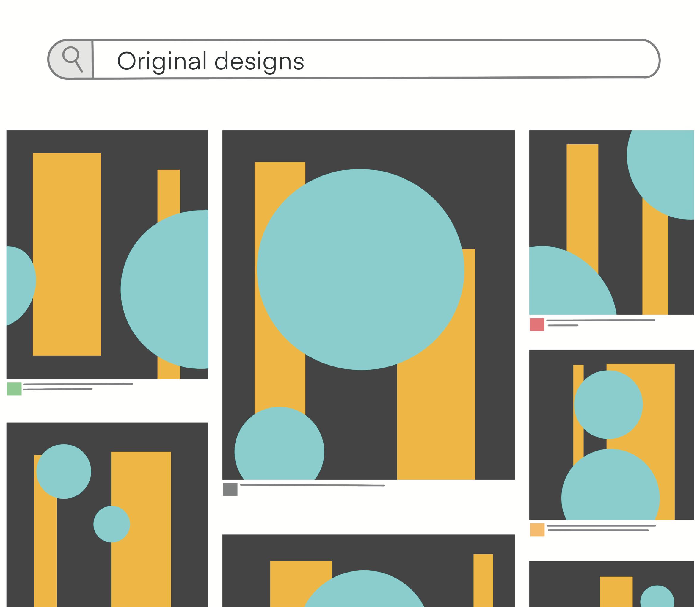Click the title line beside the orange square
Screen dimensions: 700x607
[x=601, y=526]
